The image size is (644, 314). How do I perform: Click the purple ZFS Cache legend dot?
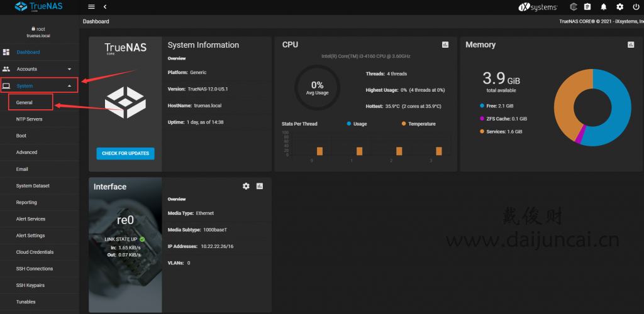click(482, 119)
